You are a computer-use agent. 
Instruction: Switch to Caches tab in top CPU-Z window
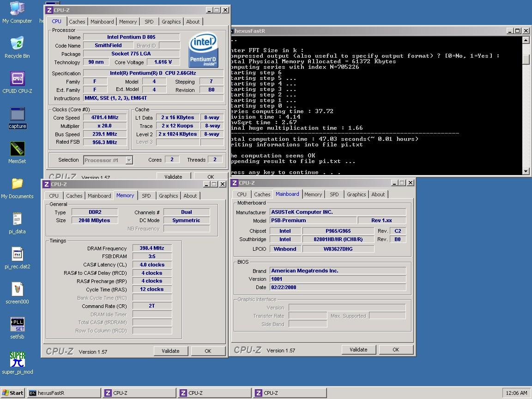coord(77,22)
